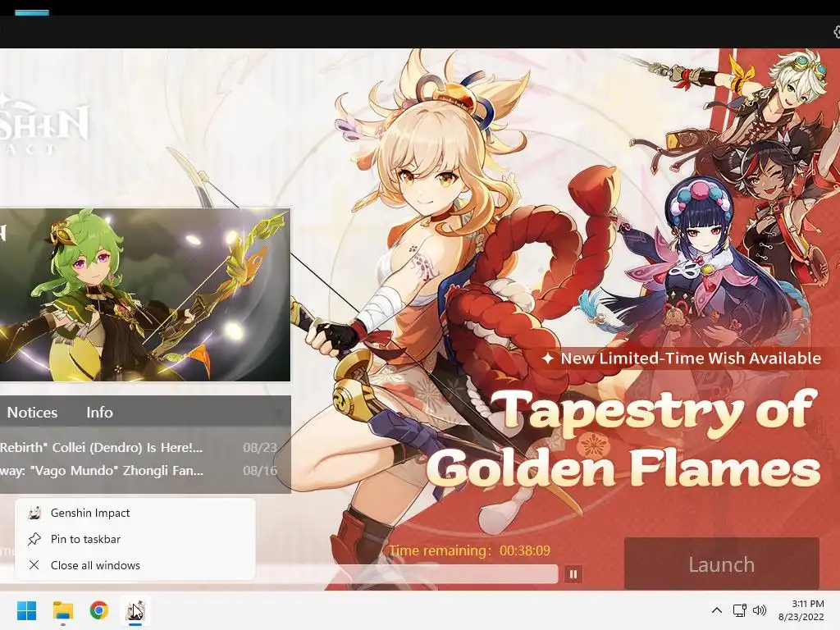Screen dimensions: 840x630
Task: Choose Pin to taskbar
Action: pos(135,539)
